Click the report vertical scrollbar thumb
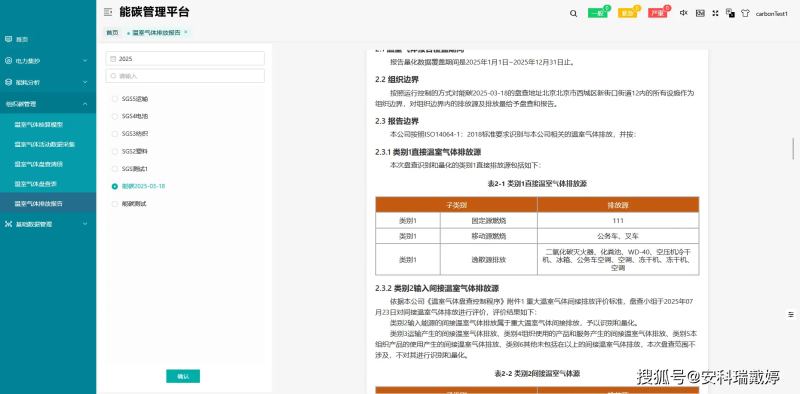The height and width of the screenshot is (394, 800). [x=792, y=149]
